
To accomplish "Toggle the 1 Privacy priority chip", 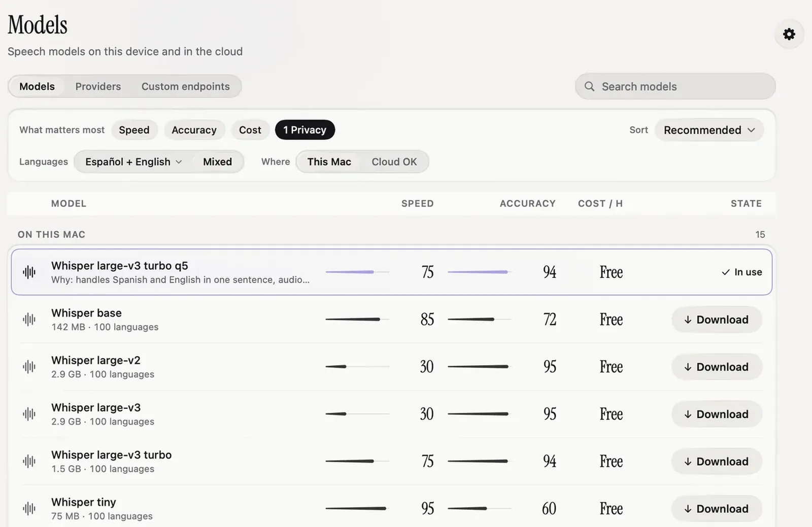I will click(305, 130).
